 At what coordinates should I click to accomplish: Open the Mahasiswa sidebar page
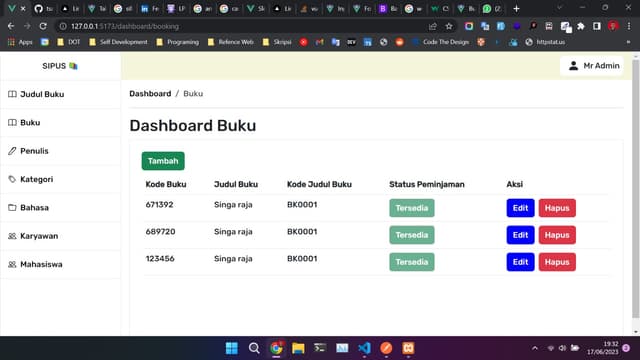tap(60, 264)
